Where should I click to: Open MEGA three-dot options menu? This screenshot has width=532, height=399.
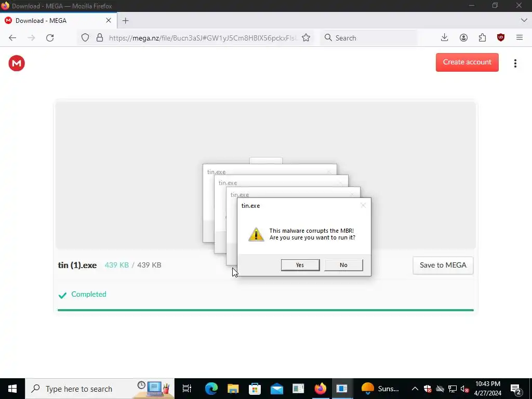515,63
